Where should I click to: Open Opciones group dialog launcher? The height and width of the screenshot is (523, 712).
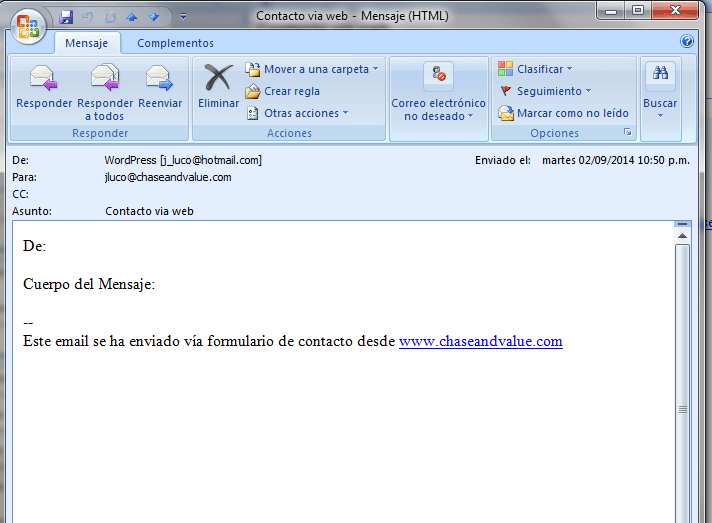(x=628, y=132)
